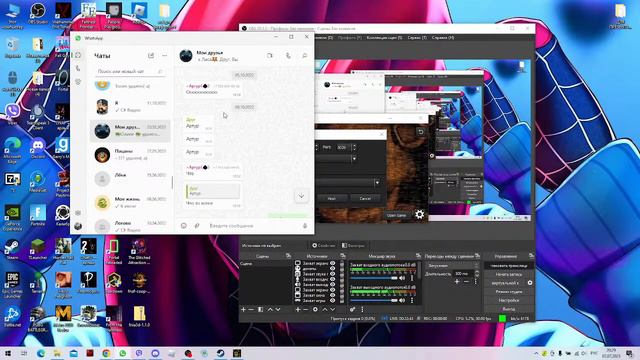Open the Моя жизнь chat
The height and width of the screenshot is (360, 640).
pyautogui.click(x=130, y=202)
